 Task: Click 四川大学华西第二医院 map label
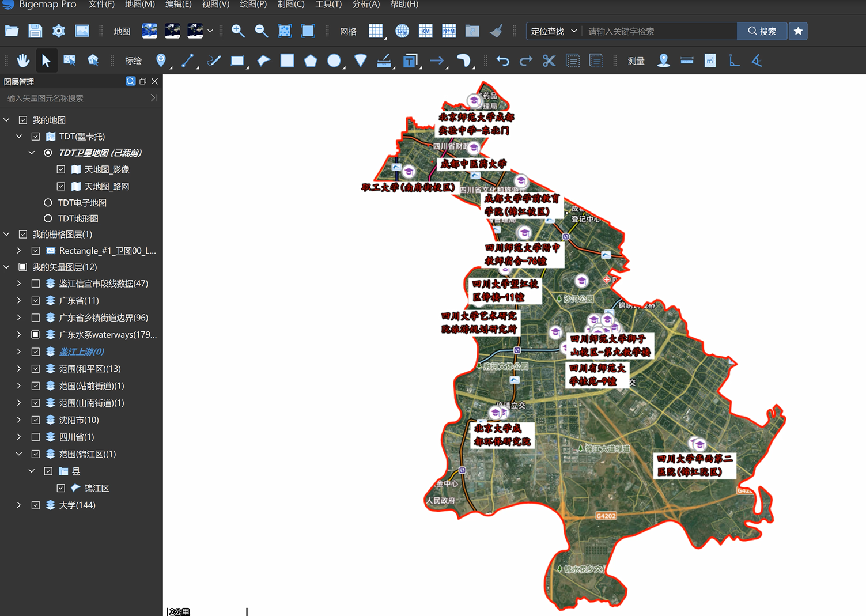pyautogui.click(x=695, y=465)
